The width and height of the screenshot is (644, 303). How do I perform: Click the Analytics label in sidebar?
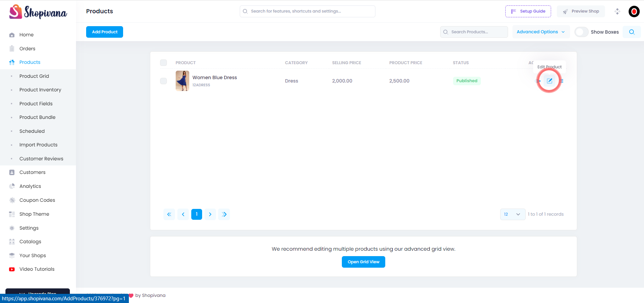30,186
